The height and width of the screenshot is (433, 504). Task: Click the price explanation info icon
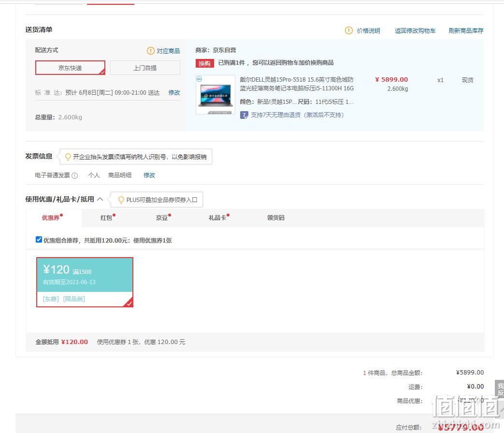pos(349,30)
